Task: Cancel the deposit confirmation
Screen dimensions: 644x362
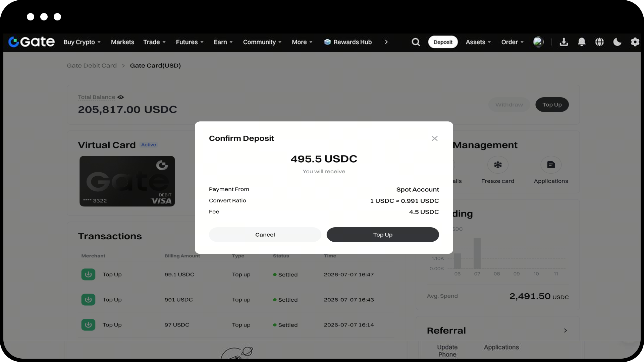Action: point(265,235)
